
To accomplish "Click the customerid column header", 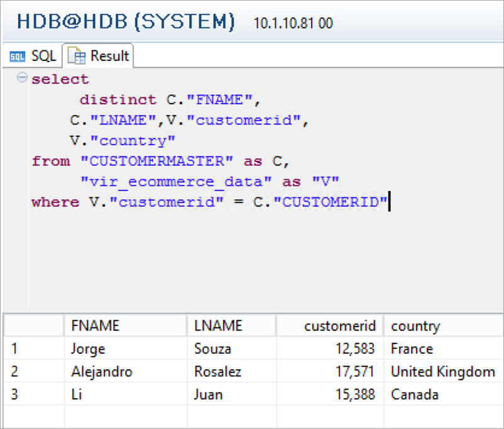I will pyautogui.click(x=330, y=325).
